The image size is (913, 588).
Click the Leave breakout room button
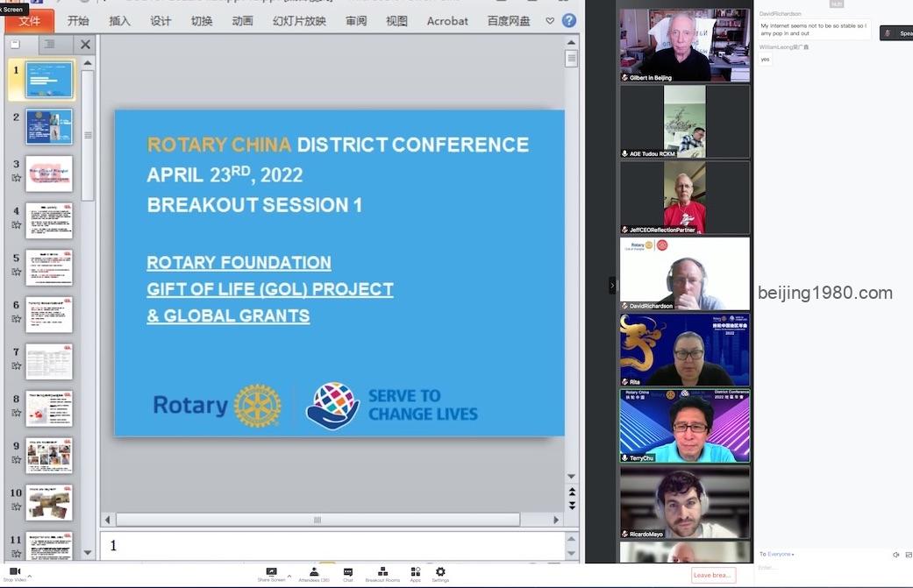point(714,575)
